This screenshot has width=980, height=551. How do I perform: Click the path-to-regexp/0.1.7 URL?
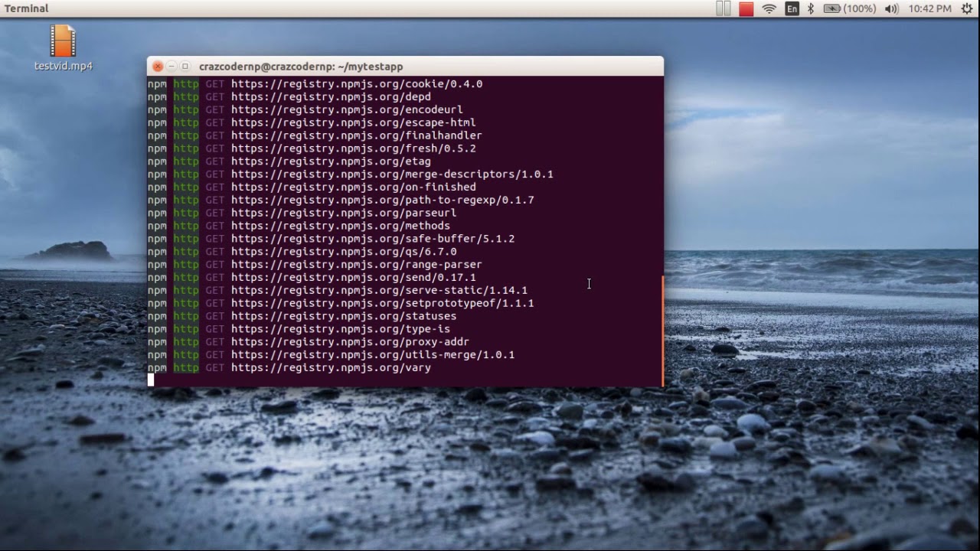pyautogui.click(x=383, y=200)
